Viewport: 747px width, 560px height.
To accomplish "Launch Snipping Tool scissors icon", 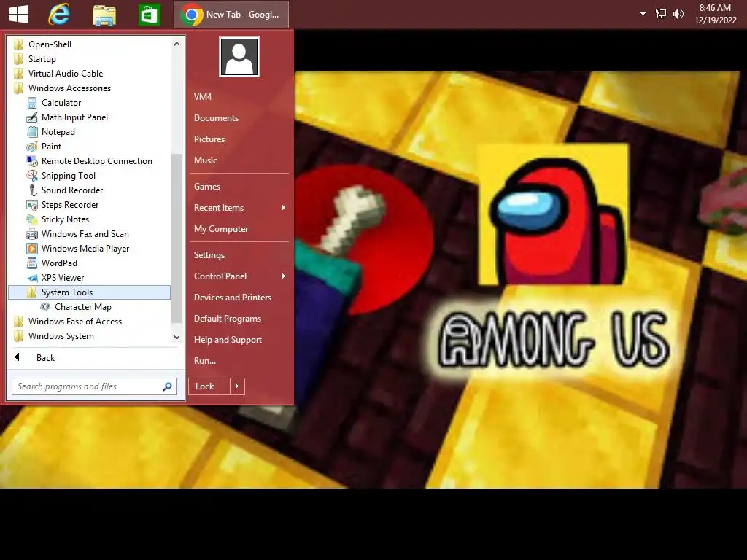I will click(x=32, y=176).
